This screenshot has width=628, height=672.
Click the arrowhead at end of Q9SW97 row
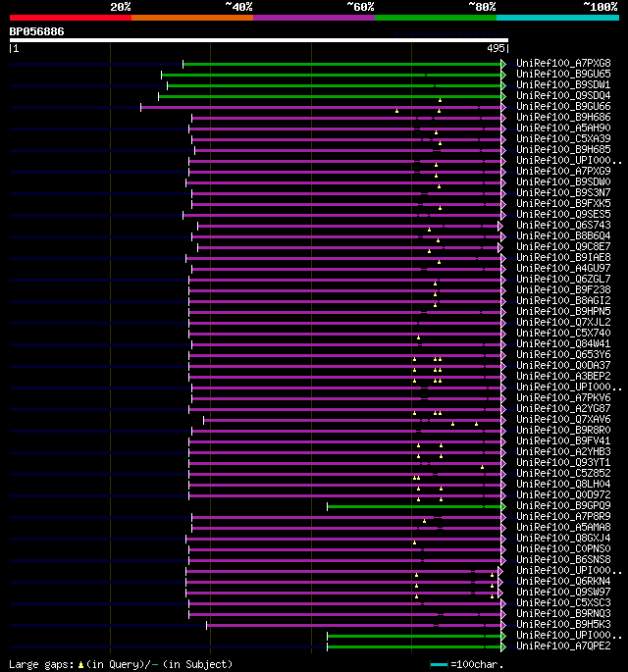pyautogui.click(x=500, y=594)
